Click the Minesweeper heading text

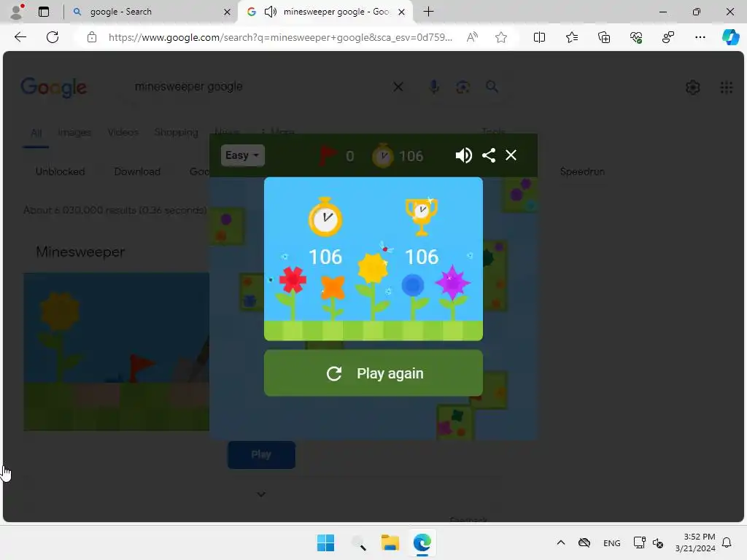click(x=80, y=252)
